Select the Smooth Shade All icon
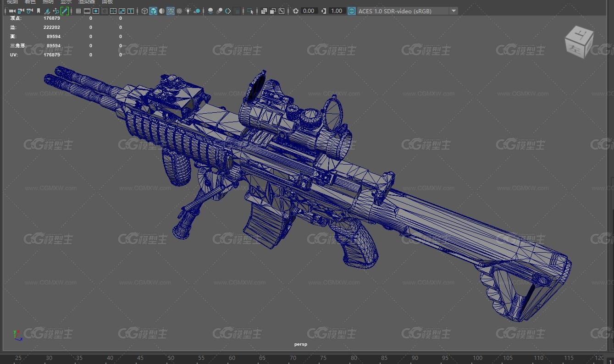 153,11
